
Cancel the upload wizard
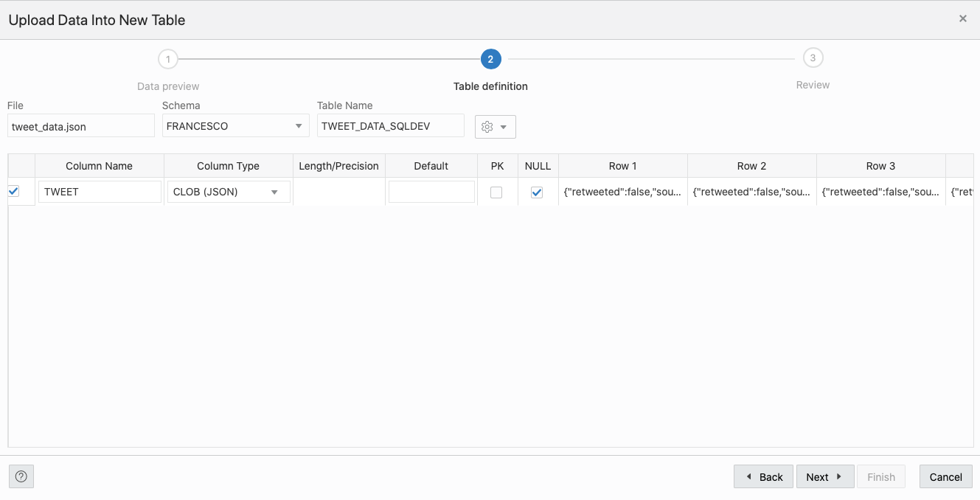(x=946, y=477)
